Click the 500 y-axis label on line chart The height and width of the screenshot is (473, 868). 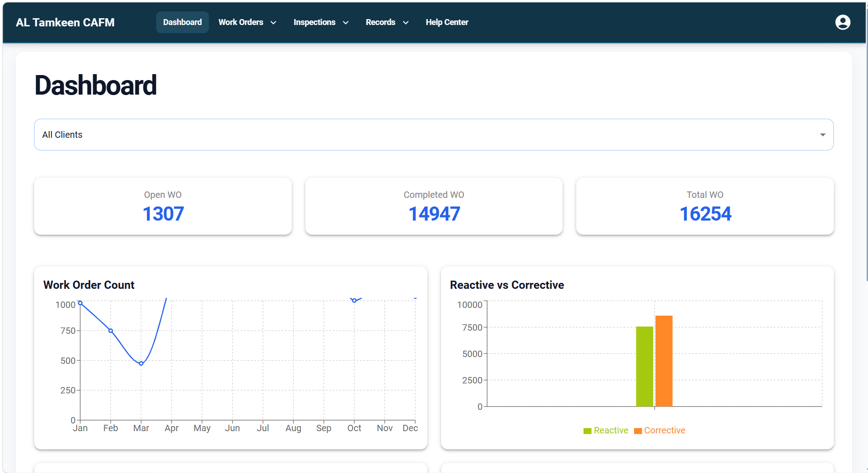(68, 361)
